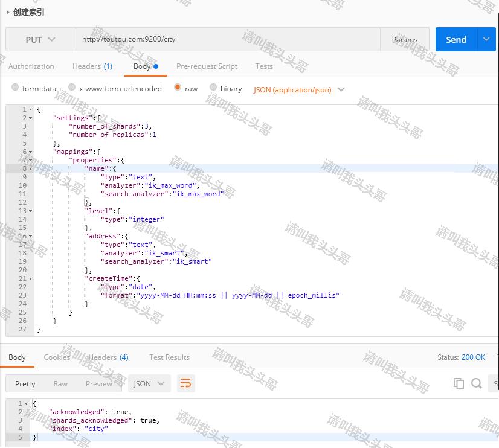This screenshot has width=499, height=448.
Task: Open JSON (application/json) content type dropdown
Action: 299,90
